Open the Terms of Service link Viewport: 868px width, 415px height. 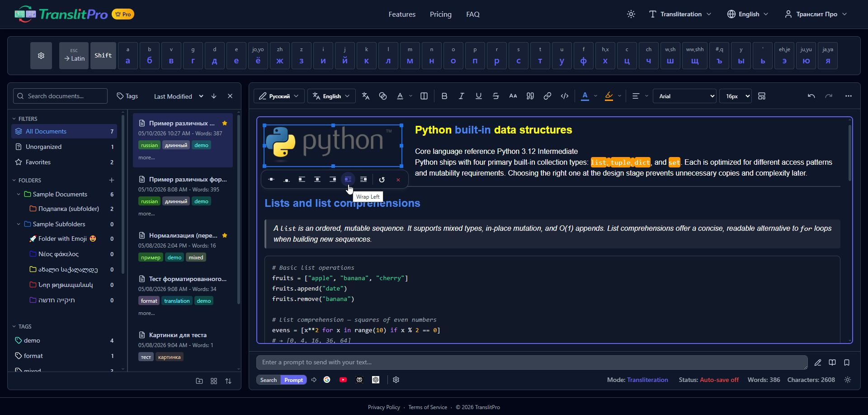click(427, 407)
